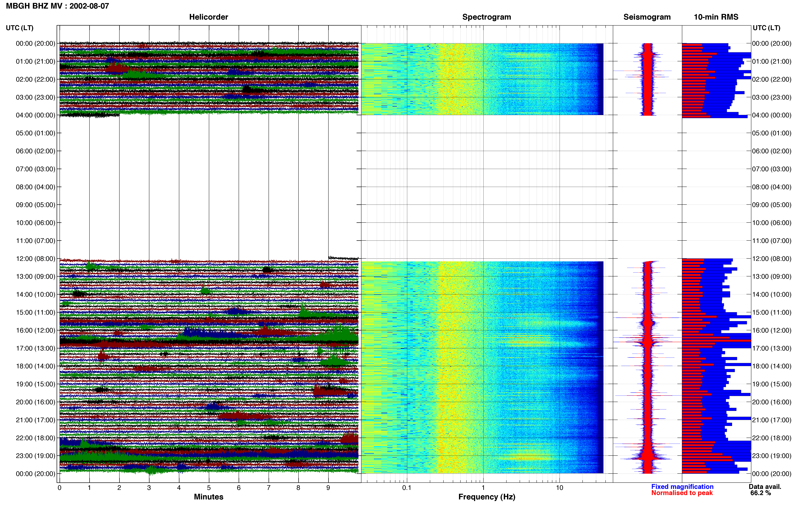
Task: Click left time label 21:00 (17:00)
Action: pos(36,420)
